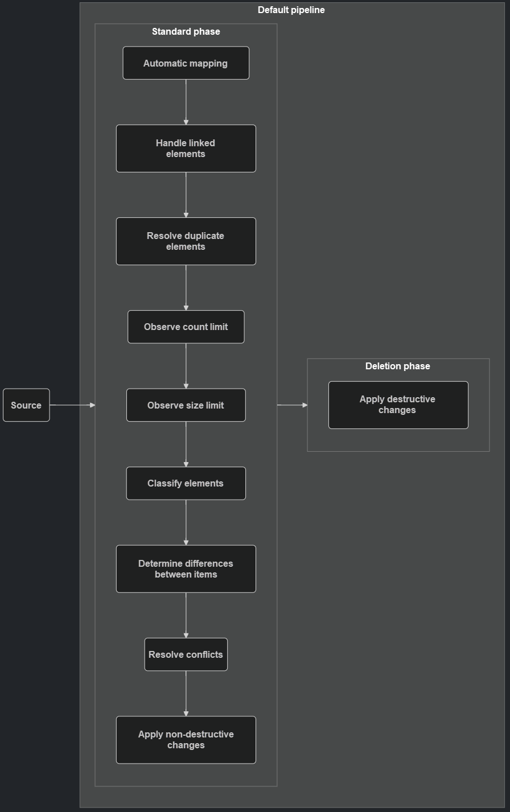This screenshot has height=812, width=510.
Task: Click the Observe size limit node
Action: 186,405
